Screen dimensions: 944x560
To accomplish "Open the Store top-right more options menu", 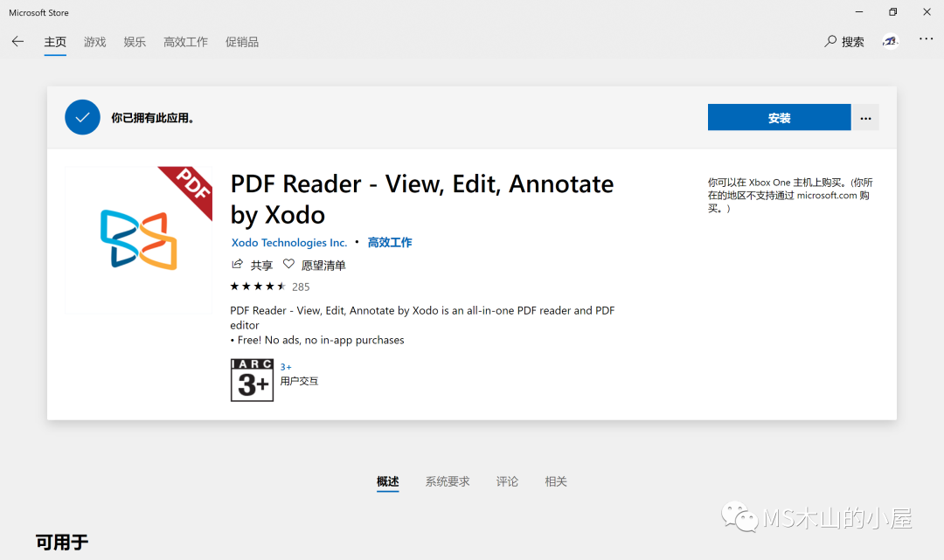I will click(926, 39).
